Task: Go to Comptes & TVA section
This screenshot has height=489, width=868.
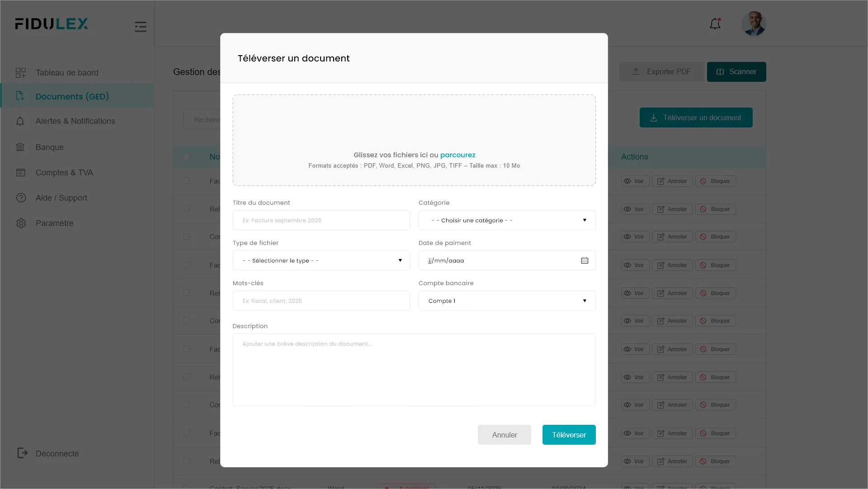Action: click(x=64, y=173)
